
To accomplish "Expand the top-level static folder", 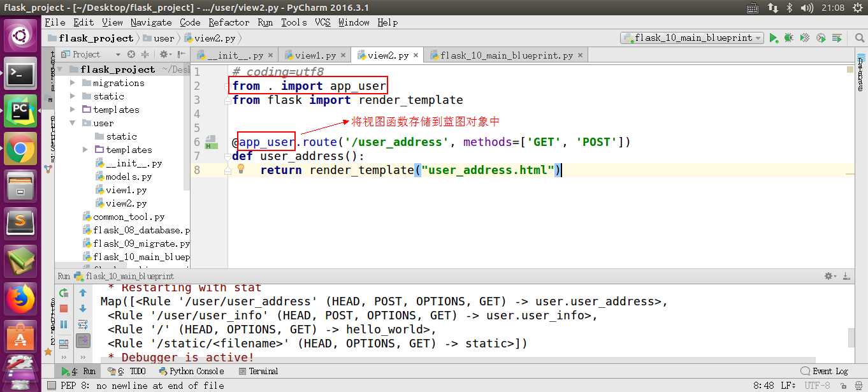I will tap(73, 96).
